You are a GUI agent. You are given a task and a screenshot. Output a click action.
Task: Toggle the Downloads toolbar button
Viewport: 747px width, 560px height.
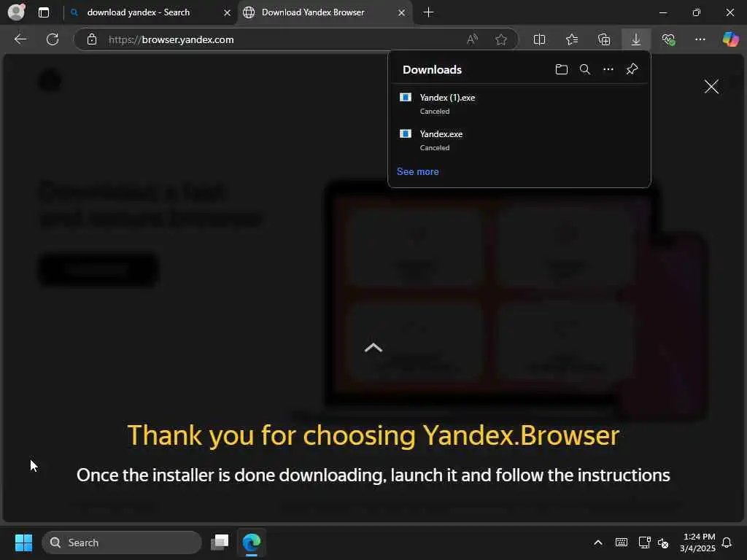coord(636,39)
